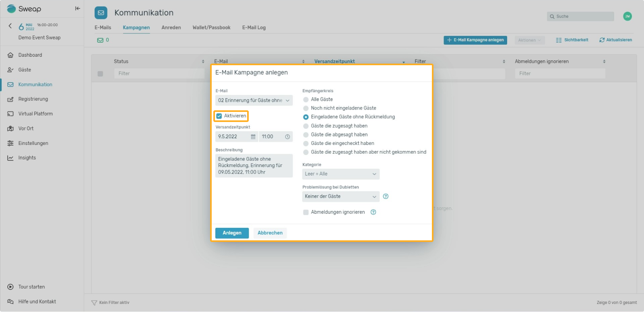Select the Alle Gäste radio option
Viewport: 644px width, 312px height.
pyautogui.click(x=306, y=99)
